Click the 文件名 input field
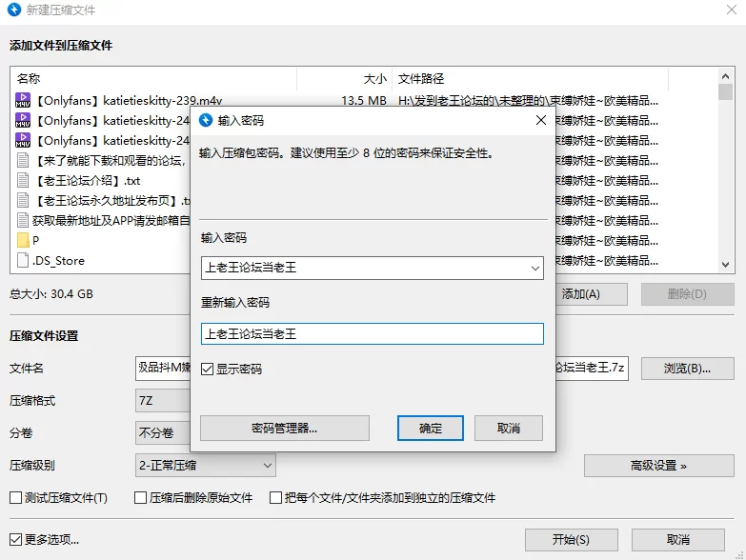The height and width of the screenshot is (560, 746). (x=163, y=369)
